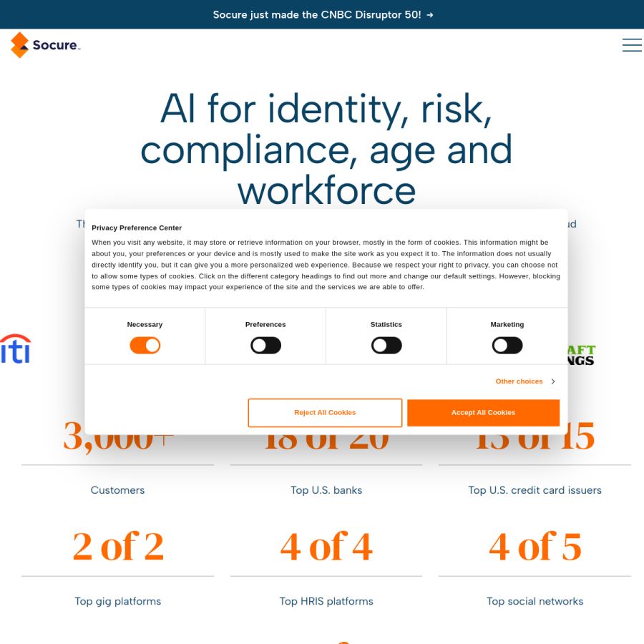Reject All Cookies
Image resolution: width=644 pixels, height=644 pixels.
325,413
